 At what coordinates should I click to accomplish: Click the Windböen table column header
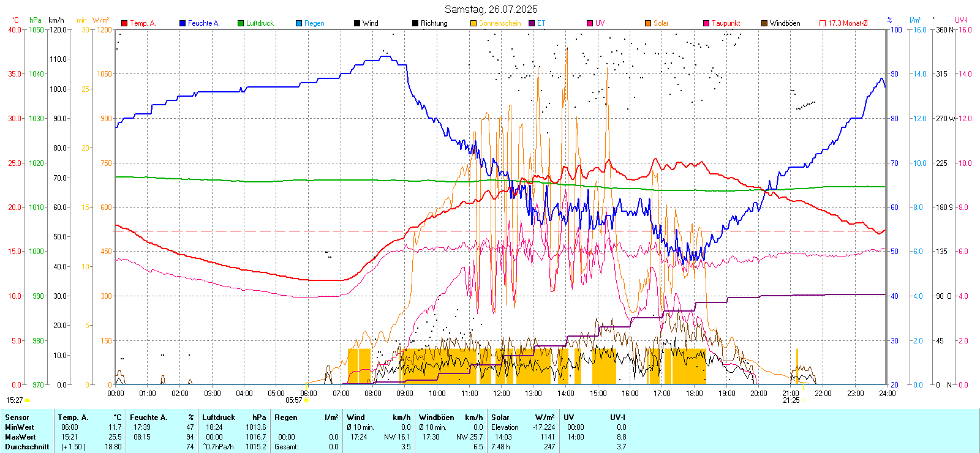point(437,417)
